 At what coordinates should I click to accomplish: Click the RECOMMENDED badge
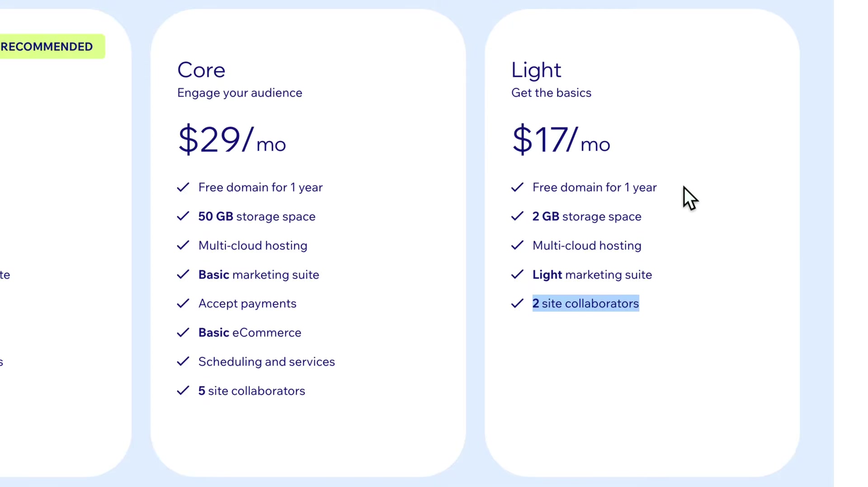52,47
